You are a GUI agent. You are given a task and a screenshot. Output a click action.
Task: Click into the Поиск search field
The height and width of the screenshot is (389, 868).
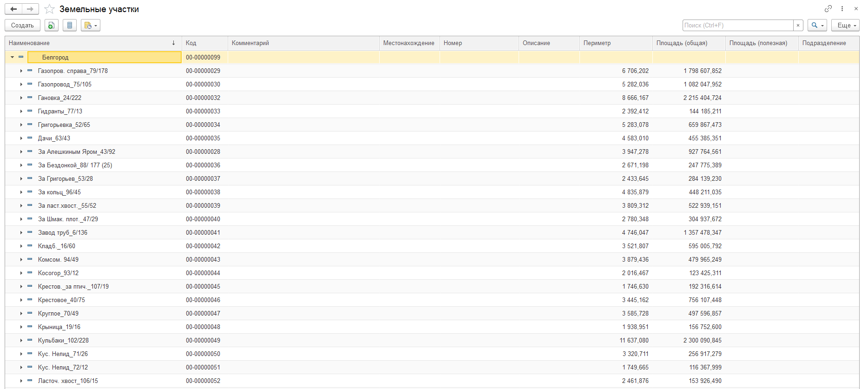tap(738, 26)
